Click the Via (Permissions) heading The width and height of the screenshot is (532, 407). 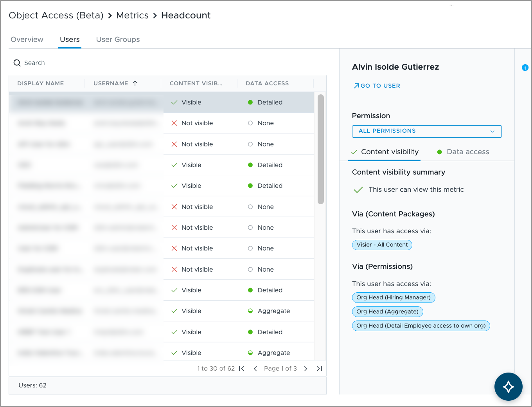pos(383,267)
